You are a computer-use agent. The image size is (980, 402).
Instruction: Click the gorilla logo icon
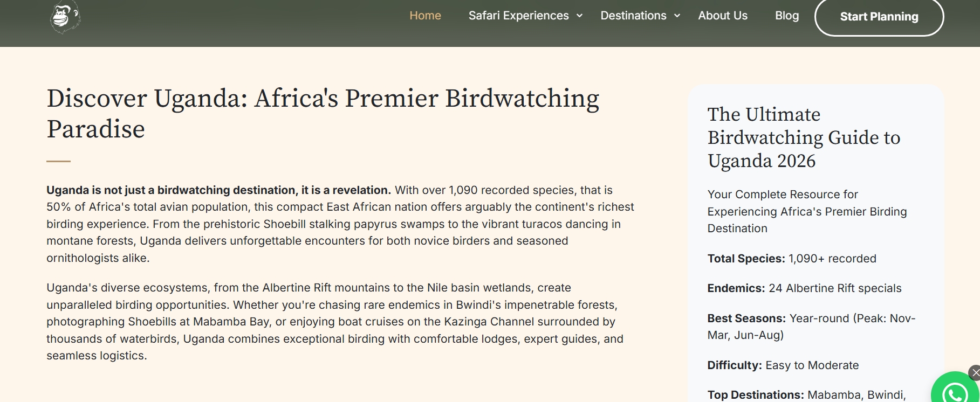[65, 17]
